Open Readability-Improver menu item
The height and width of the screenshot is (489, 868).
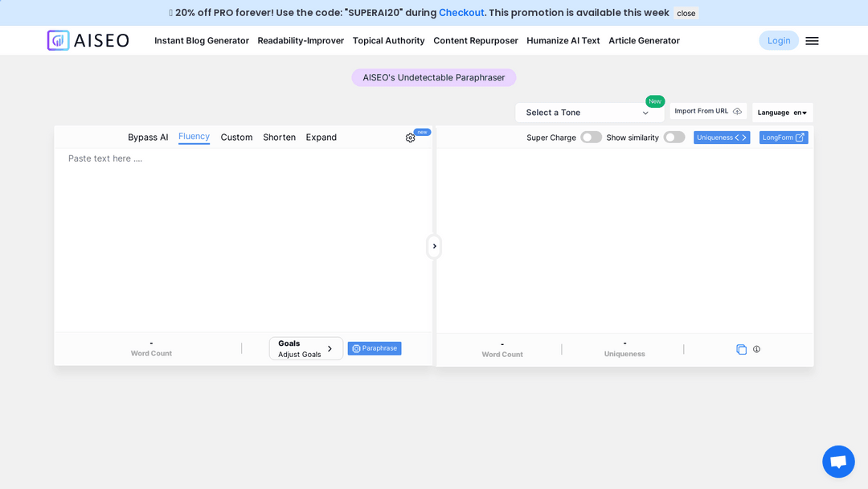pyautogui.click(x=301, y=40)
